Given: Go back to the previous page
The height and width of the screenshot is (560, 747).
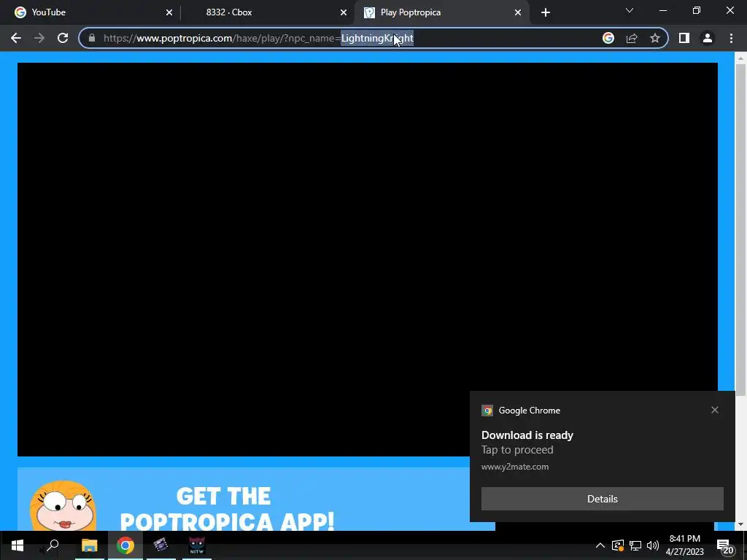Looking at the screenshot, I should [16, 38].
